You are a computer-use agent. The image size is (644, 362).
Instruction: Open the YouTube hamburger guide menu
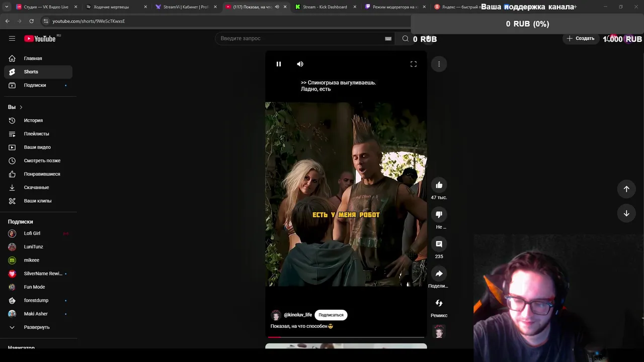[x=12, y=38]
